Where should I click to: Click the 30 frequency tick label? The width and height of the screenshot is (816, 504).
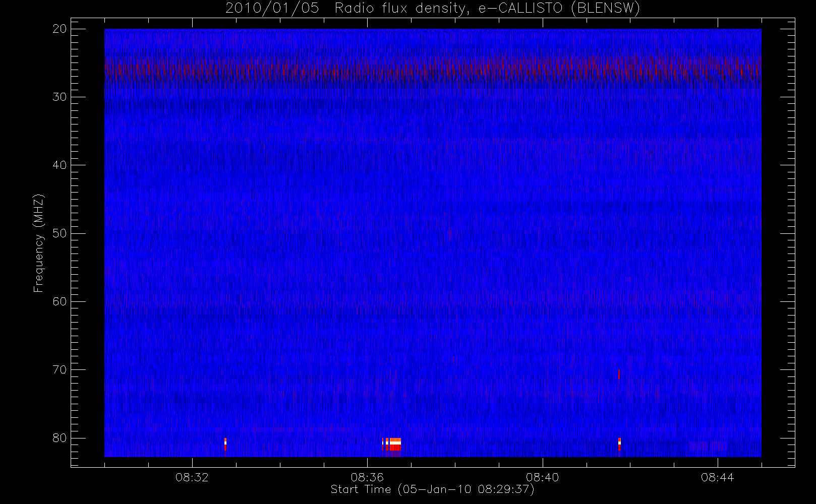pyautogui.click(x=60, y=97)
